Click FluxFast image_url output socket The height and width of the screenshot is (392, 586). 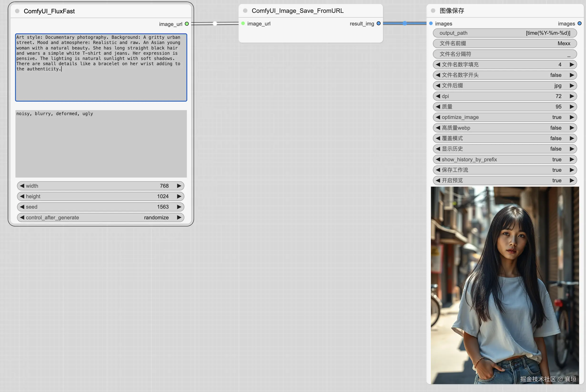point(187,24)
